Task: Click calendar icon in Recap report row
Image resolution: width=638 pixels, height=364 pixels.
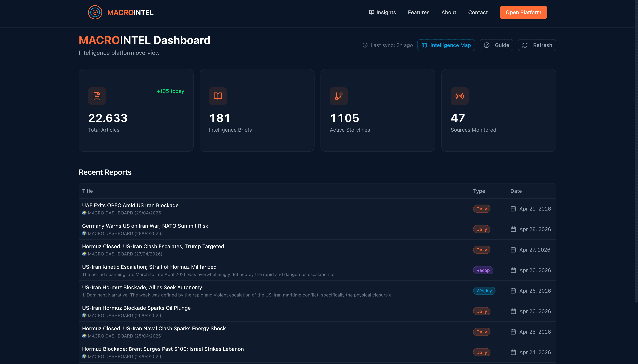Action: click(x=513, y=270)
